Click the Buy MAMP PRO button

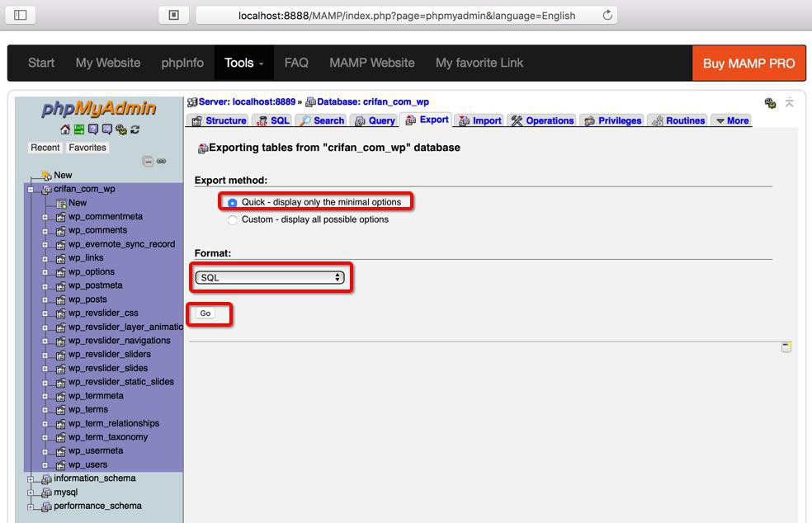[x=748, y=64]
